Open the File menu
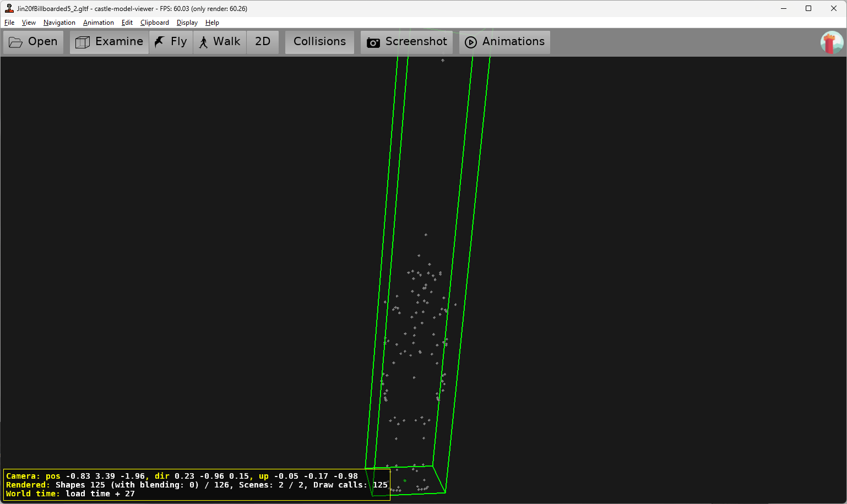Viewport: 847px width, 504px height. click(x=9, y=23)
